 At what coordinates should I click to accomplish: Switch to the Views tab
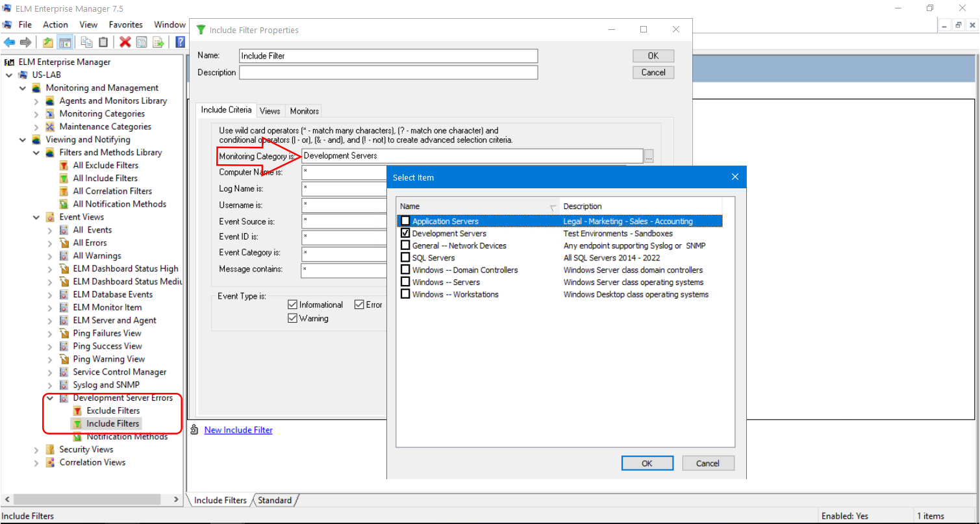pyautogui.click(x=270, y=111)
